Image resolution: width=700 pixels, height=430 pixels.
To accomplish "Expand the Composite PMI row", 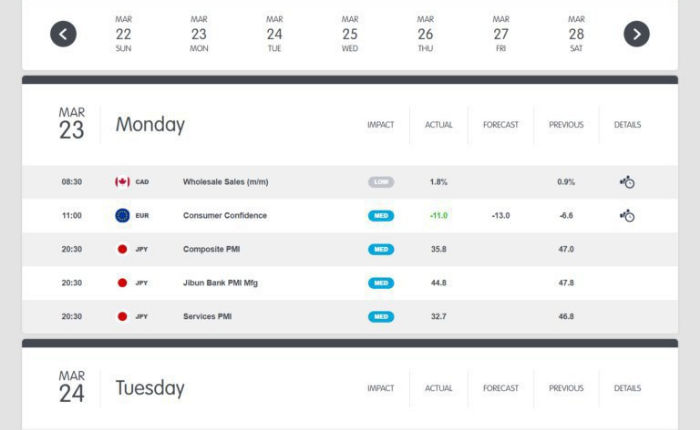I will click(350, 249).
